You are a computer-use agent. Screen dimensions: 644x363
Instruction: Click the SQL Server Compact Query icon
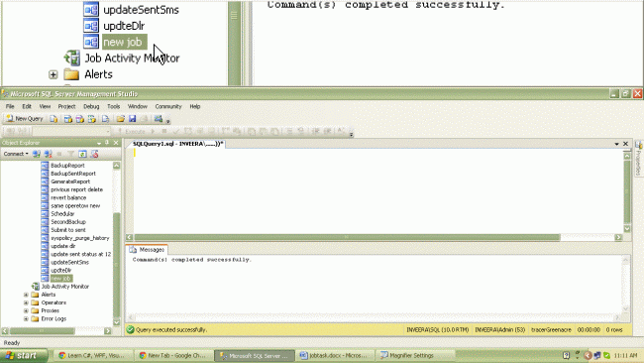point(106,119)
